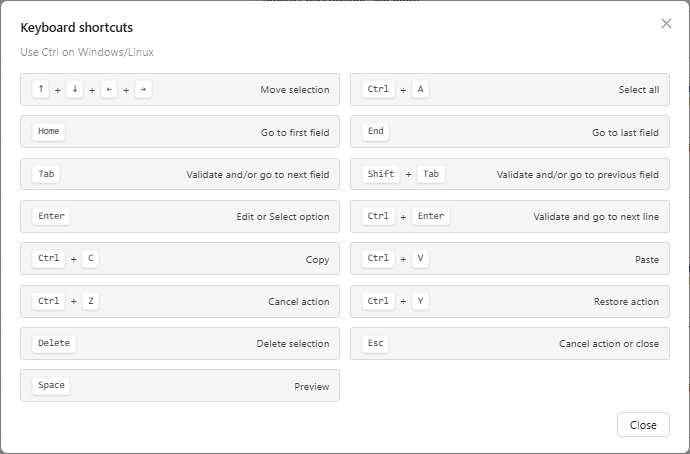Click the Go to last field label
690x454 pixels.
[625, 132]
